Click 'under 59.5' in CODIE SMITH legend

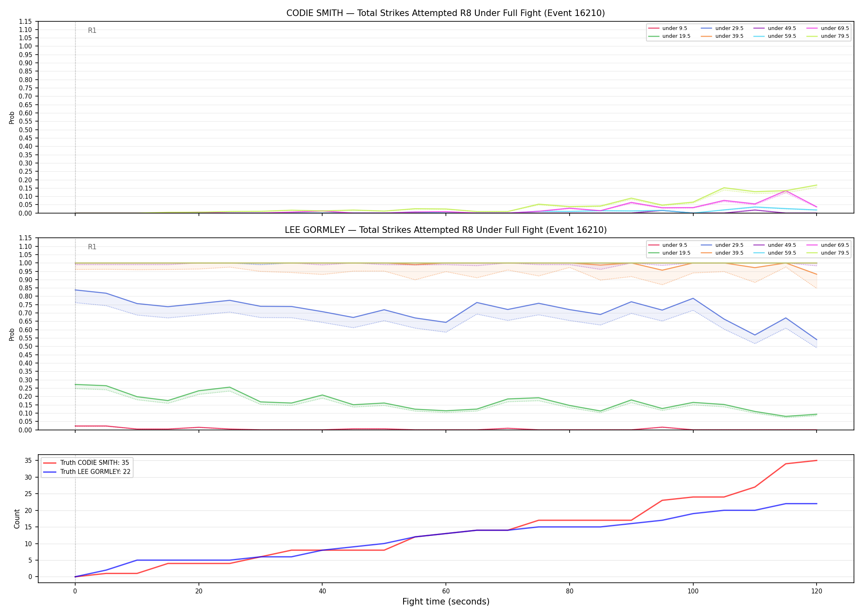click(x=782, y=36)
